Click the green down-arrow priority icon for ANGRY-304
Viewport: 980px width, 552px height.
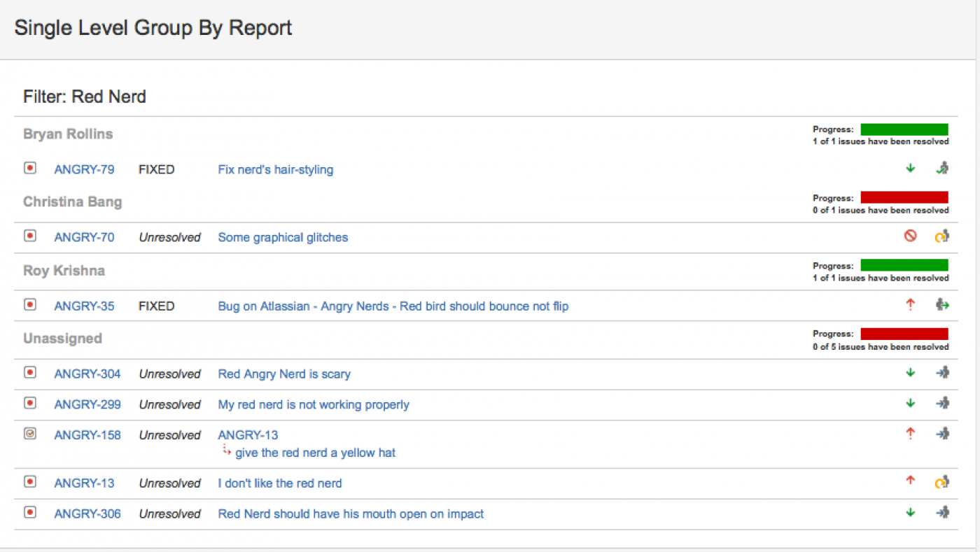[910, 373]
